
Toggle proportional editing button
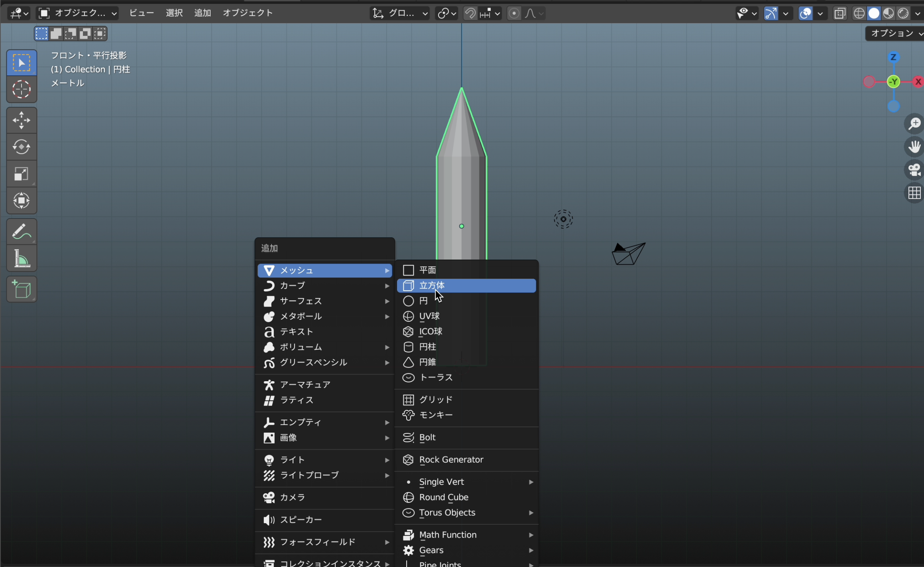514,14
